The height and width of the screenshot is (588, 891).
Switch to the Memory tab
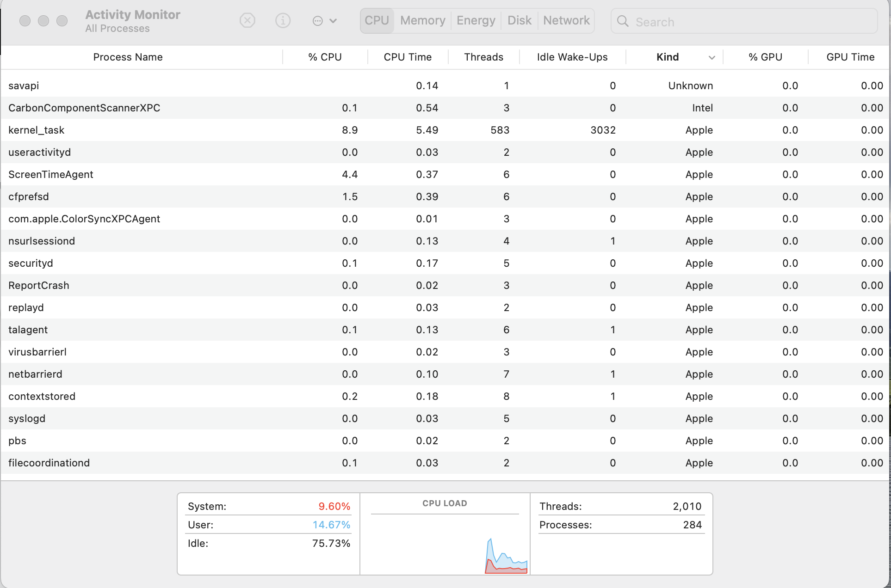click(x=422, y=21)
